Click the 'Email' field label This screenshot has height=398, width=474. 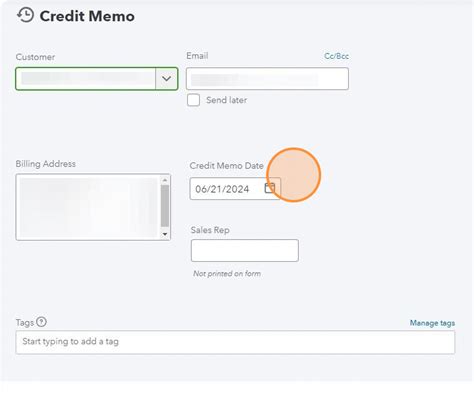click(197, 56)
